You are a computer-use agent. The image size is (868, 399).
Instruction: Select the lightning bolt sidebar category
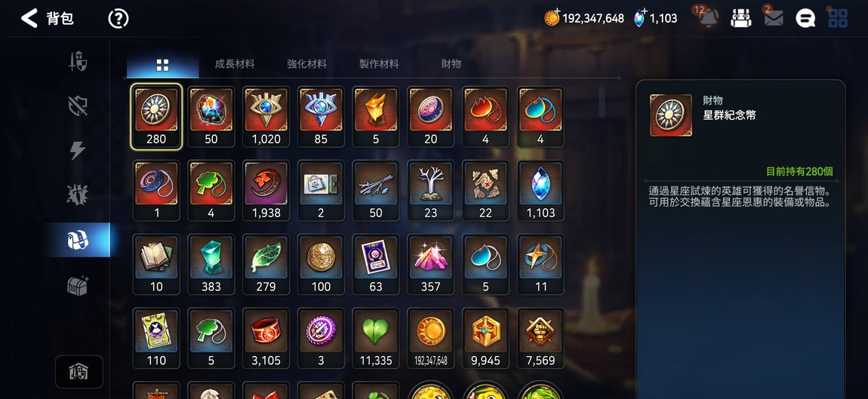click(x=78, y=151)
